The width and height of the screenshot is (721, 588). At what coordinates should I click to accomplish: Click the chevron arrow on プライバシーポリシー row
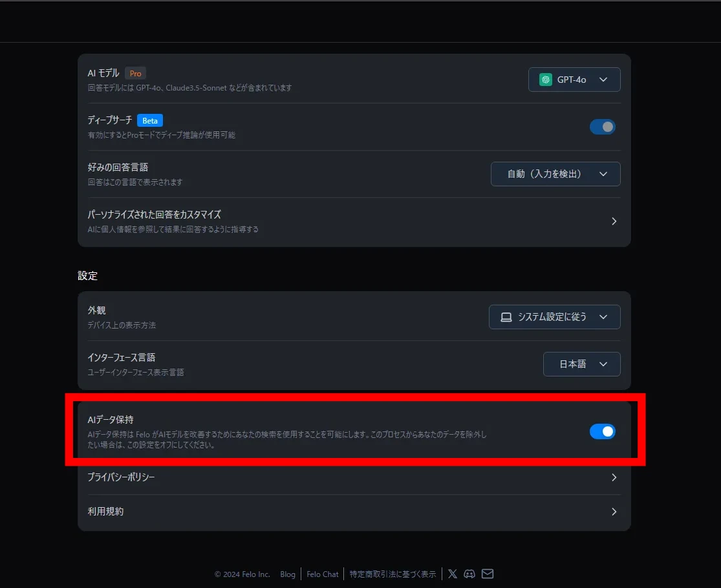pyautogui.click(x=614, y=477)
